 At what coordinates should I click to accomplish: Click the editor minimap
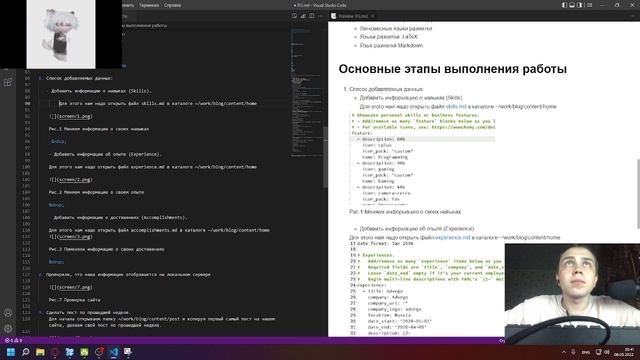[x=307, y=92]
